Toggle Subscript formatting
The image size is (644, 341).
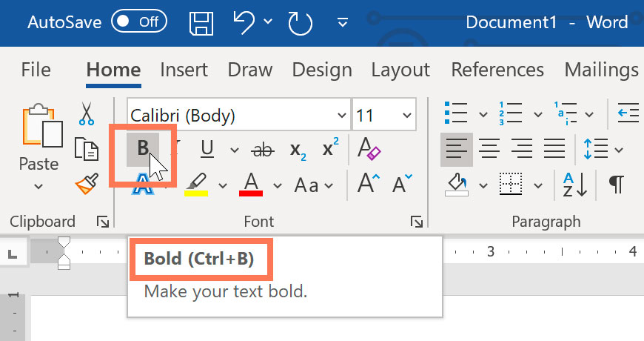pos(298,150)
